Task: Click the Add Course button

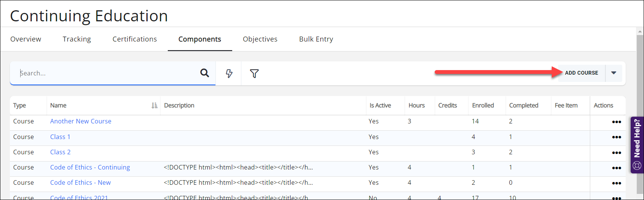Action: (x=581, y=73)
